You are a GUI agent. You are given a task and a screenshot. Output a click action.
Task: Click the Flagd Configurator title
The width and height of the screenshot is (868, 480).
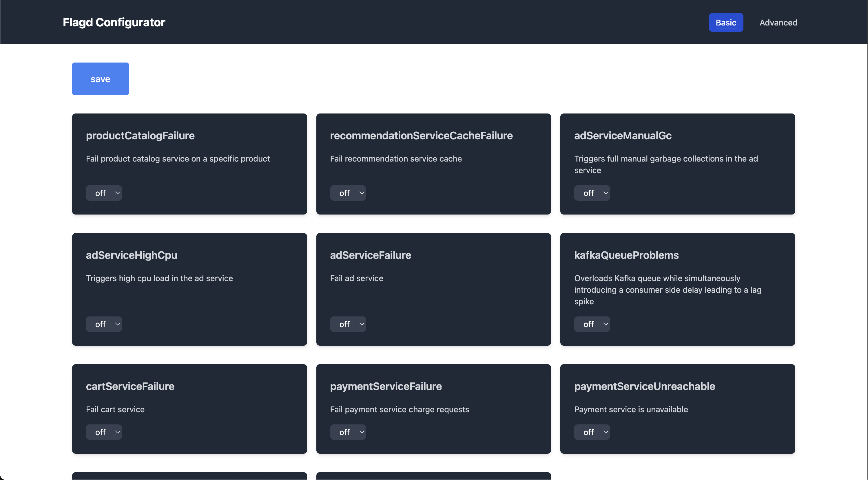pos(114,22)
